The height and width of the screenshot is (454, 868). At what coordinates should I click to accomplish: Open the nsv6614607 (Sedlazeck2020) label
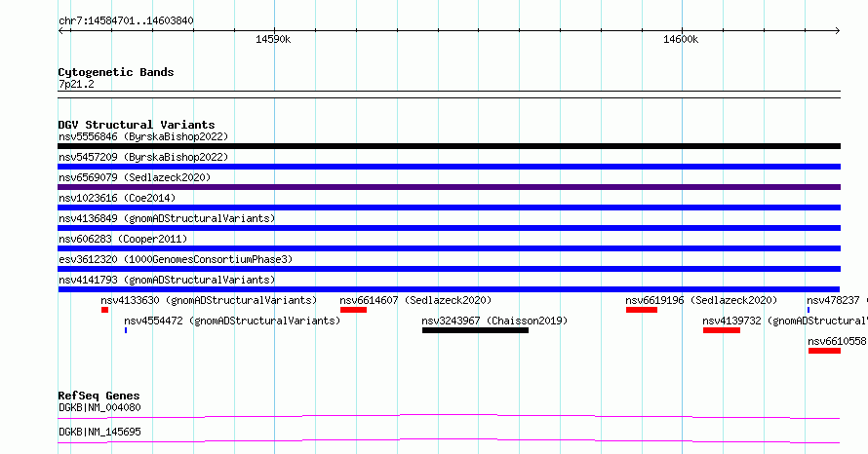(x=415, y=300)
